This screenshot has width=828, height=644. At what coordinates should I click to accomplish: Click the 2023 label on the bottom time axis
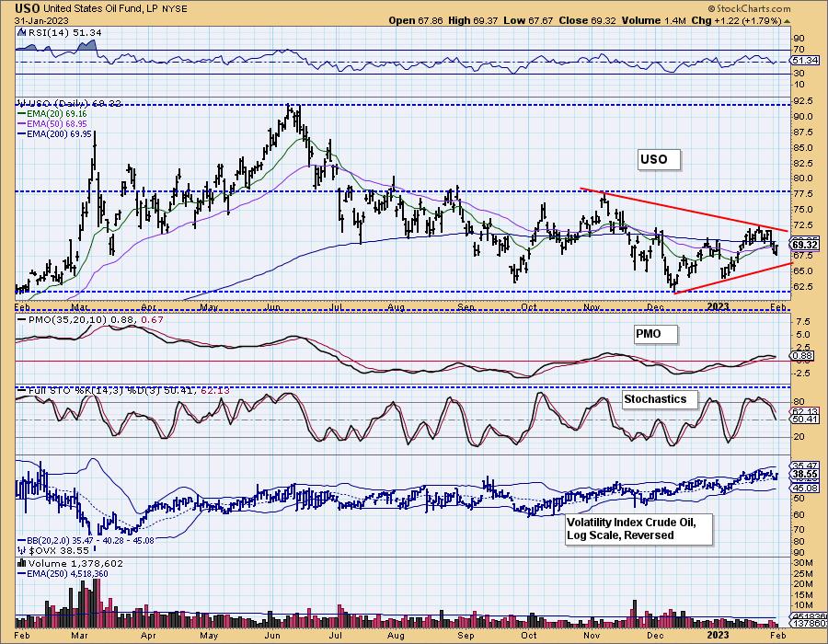click(719, 635)
